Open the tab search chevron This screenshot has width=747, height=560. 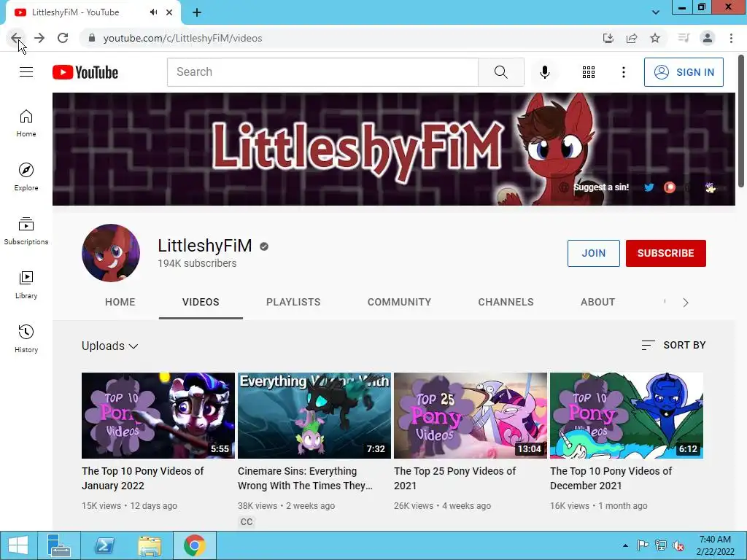[x=656, y=12]
